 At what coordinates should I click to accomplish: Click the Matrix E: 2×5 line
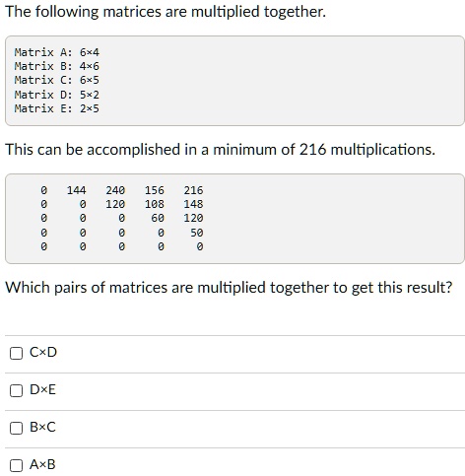56,108
